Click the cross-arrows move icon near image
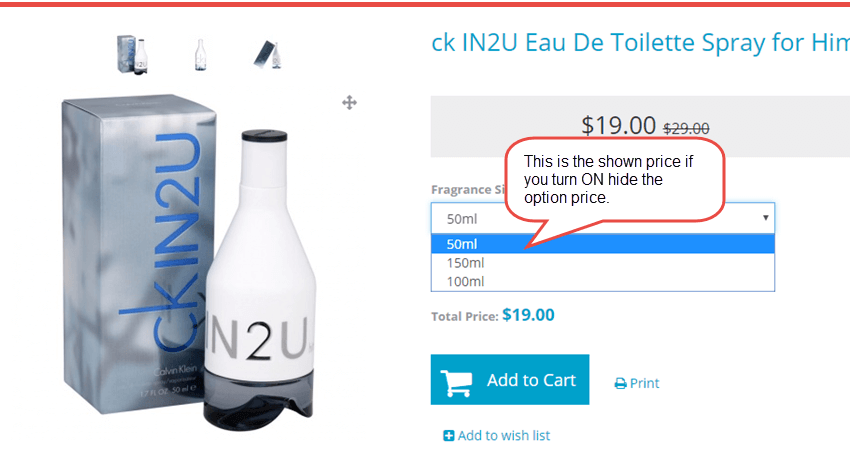Viewport: 850px width, 465px height. [350, 102]
